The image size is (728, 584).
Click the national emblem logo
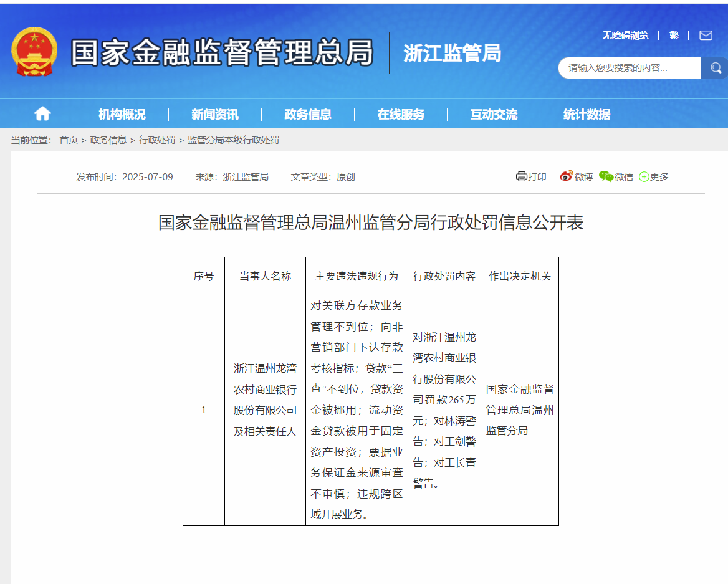pos(34,52)
